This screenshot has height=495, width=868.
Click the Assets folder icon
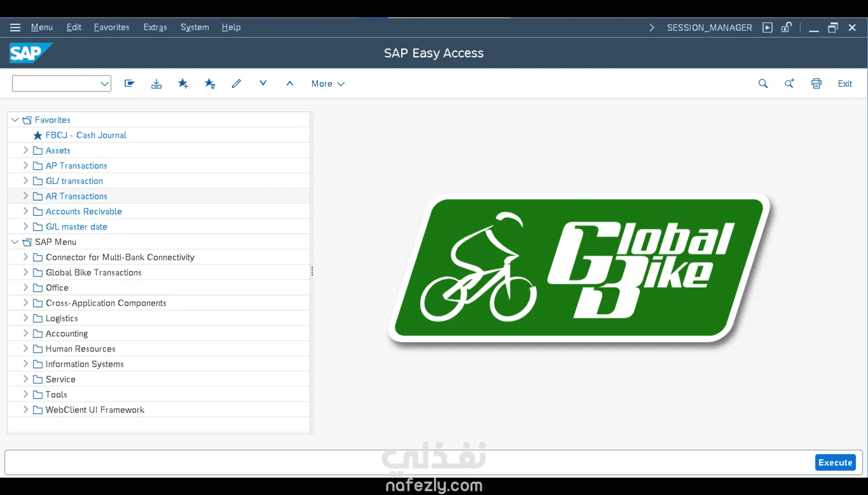click(x=38, y=151)
